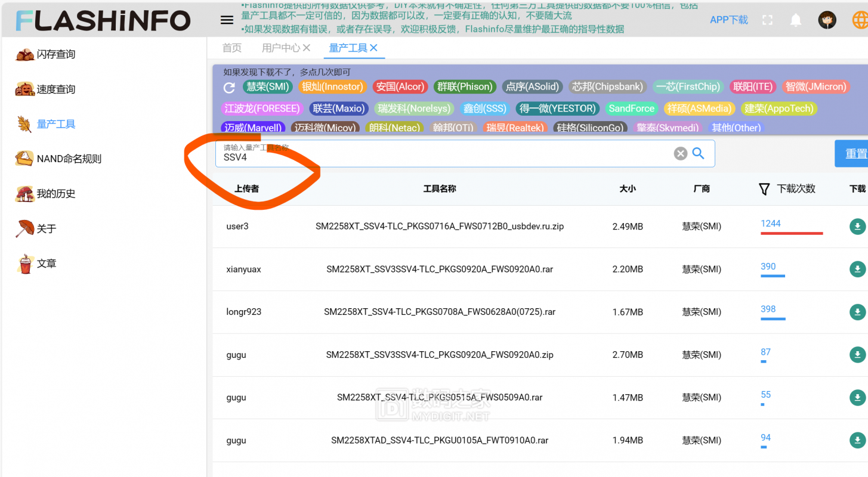Viewport: 868px width, 477px height.
Task: Click uploader name xianyuax
Action: pyautogui.click(x=243, y=270)
